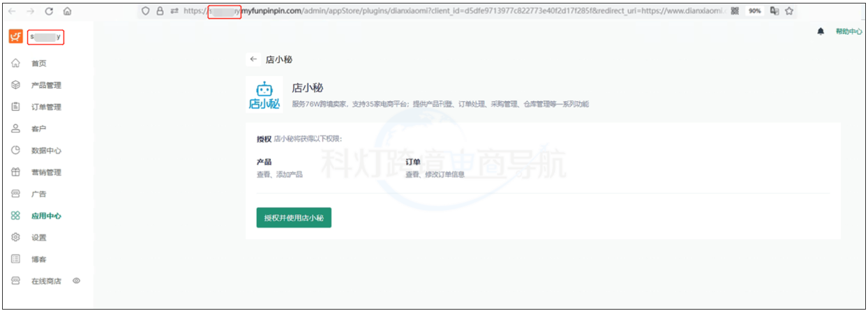This screenshot has width=868, height=311.
Task: Select 应用中心 menu item
Action: (x=46, y=216)
